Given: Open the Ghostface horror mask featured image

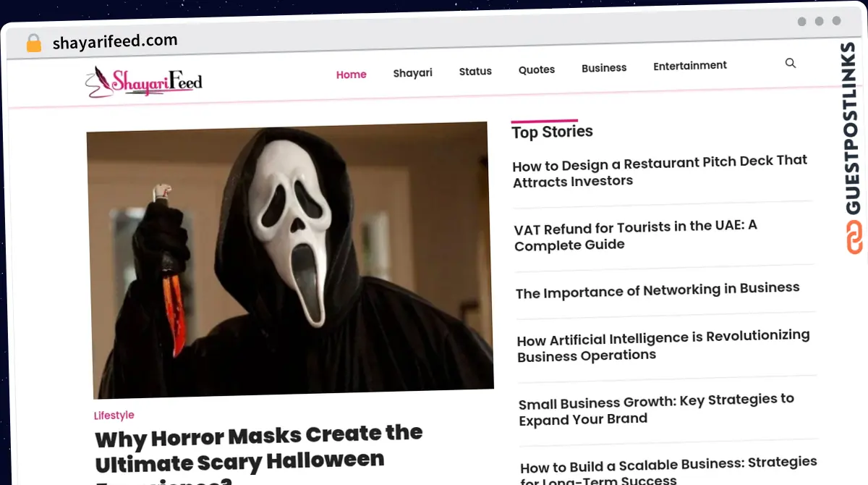Looking at the screenshot, I should (x=289, y=261).
